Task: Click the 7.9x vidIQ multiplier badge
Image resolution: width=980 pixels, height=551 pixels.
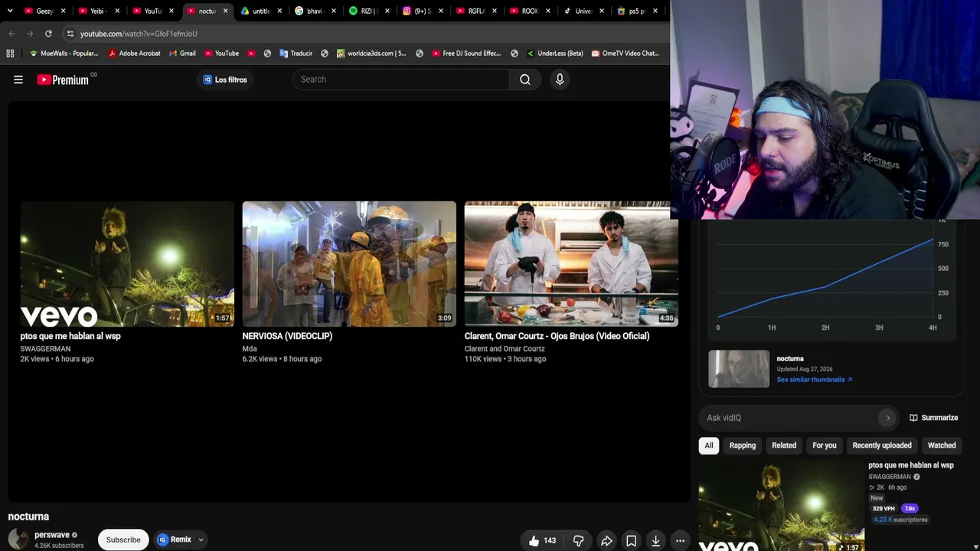Action: coord(910,508)
